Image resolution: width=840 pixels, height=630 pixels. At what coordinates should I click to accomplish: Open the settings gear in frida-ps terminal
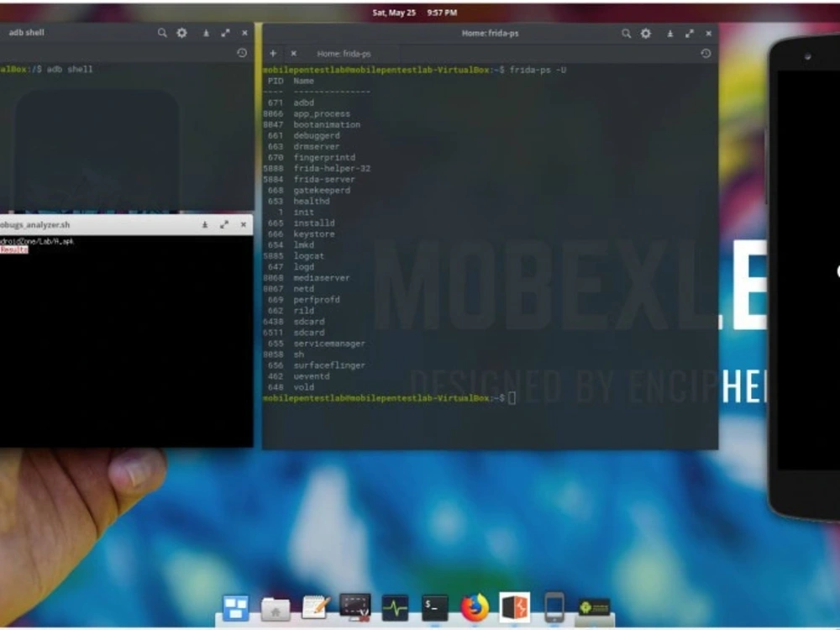[646, 34]
